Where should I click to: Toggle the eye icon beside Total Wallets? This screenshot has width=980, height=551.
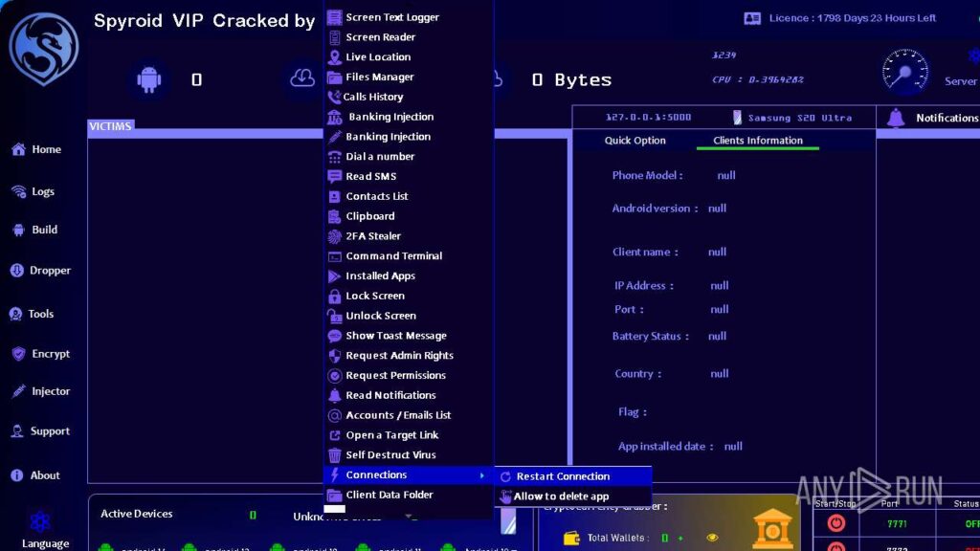[x=712, y=538]
